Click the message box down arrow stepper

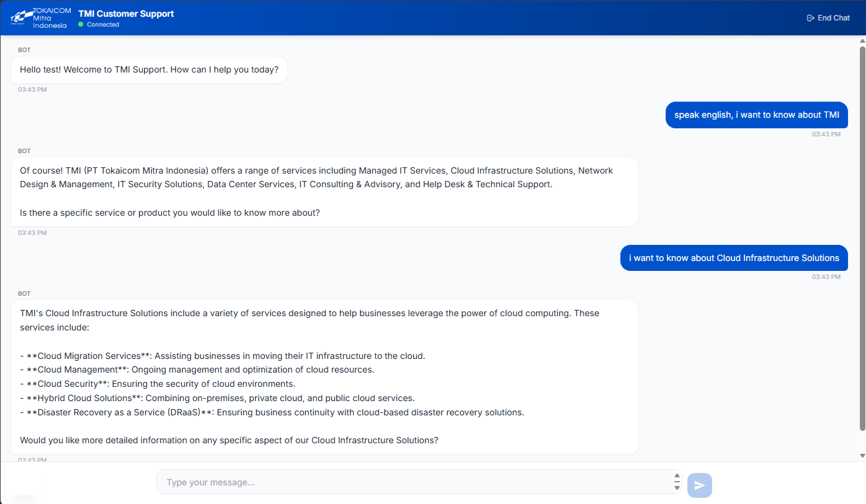[677, 487]
